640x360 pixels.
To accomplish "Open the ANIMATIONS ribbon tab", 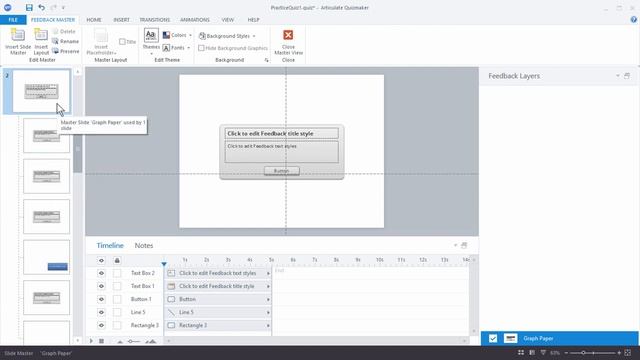I will click(195, 20).
